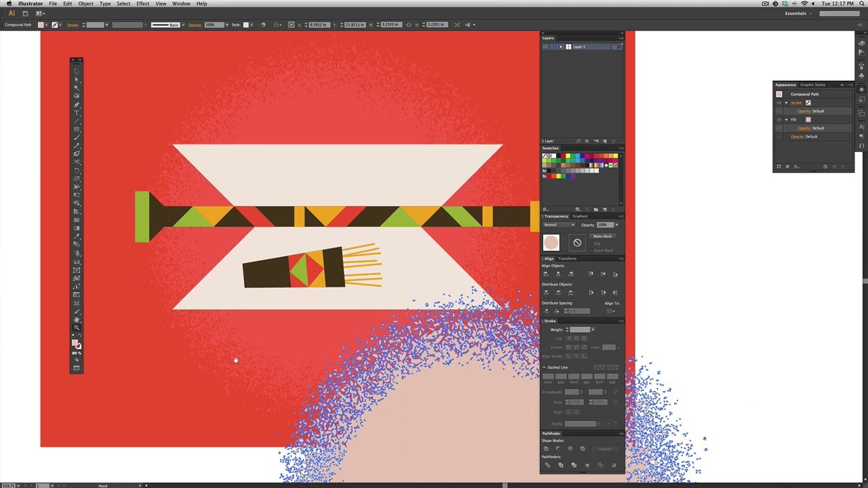Toggle visibility of the Stroke attribute in Appearance
This screenshot has height=488, width=868.
click(x=778, y=103)
